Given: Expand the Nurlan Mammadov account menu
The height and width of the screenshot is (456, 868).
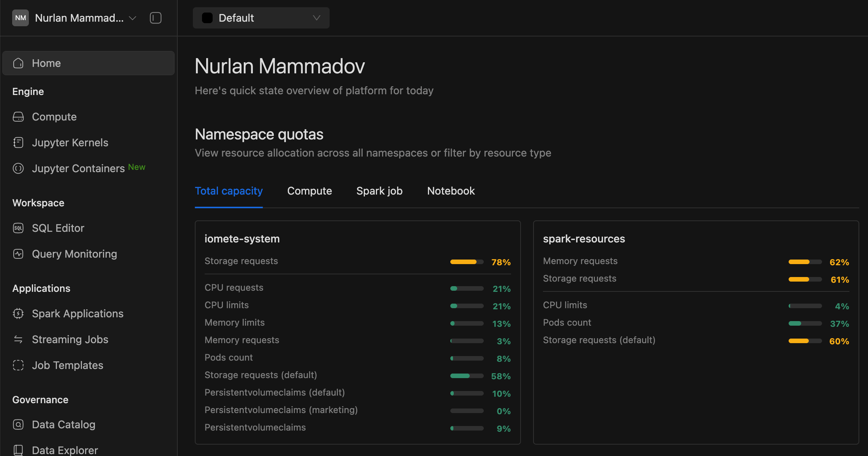Looking at the screenshot, I should [x=132, y=17].
